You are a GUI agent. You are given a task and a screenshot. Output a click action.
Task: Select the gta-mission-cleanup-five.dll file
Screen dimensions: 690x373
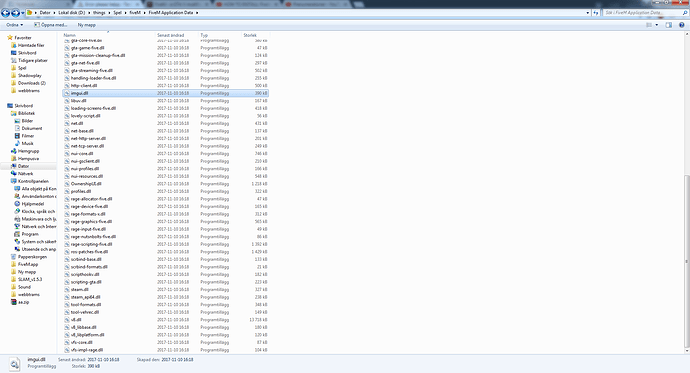point(98,55)
